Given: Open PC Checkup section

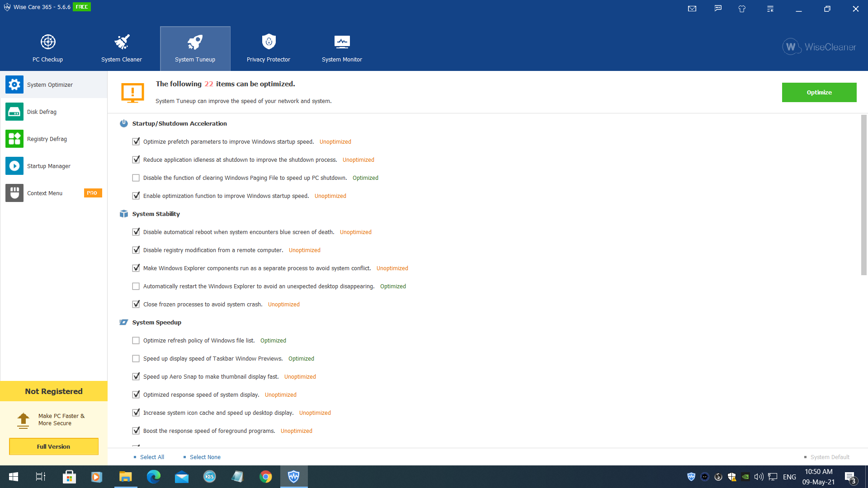Looking at the screenshot, I should 47,48.
